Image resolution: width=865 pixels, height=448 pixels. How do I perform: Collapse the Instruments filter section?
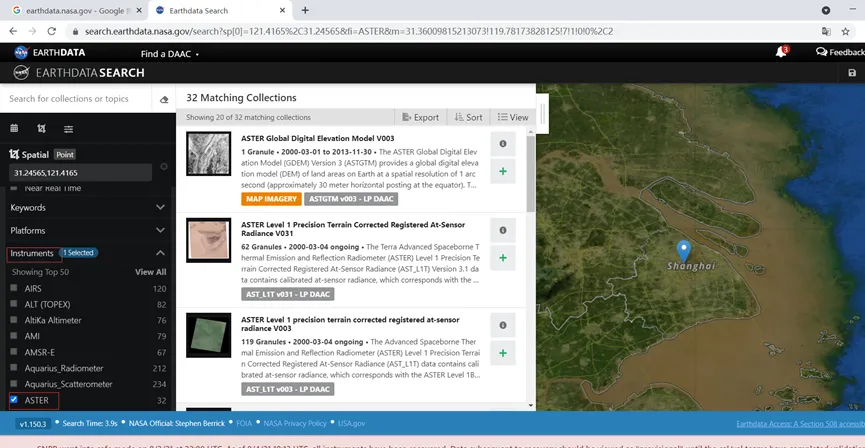(160, 253)
